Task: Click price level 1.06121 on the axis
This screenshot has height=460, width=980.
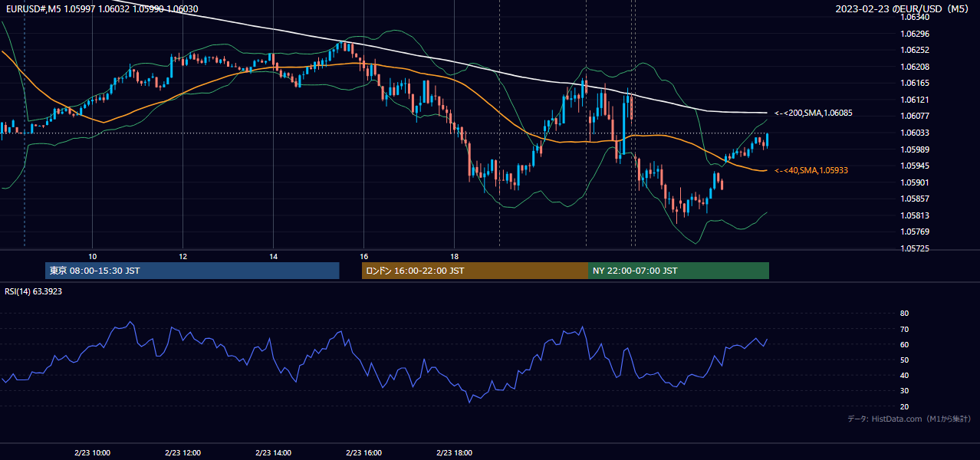Action: point(915,100)
